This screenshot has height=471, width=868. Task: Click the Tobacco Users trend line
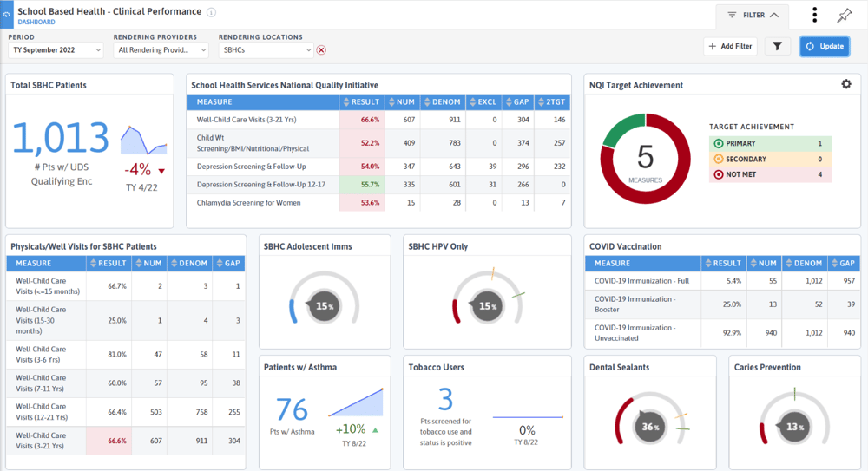click(x=528, y=417)
